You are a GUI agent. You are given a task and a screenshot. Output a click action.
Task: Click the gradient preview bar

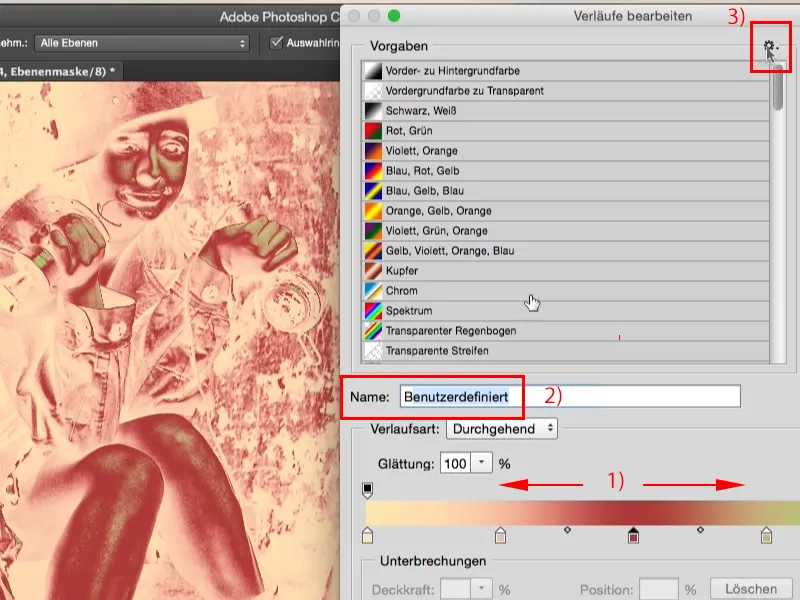coord(583,513)
